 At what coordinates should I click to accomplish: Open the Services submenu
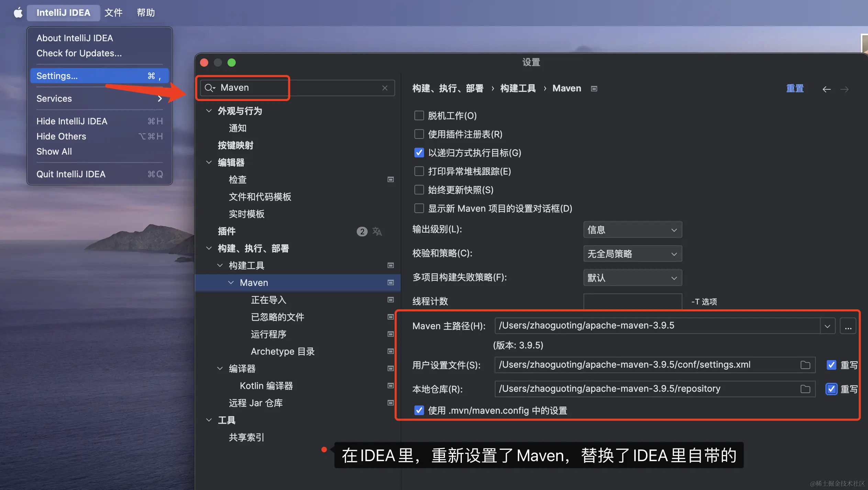click(100, 99)
